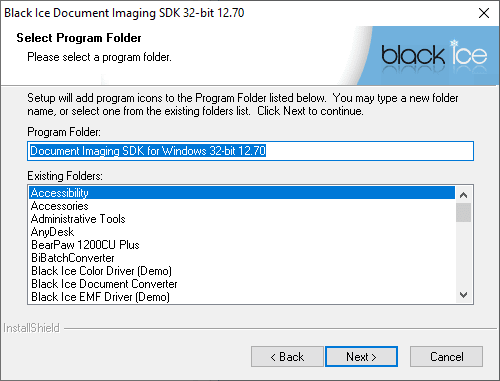Close the installer window

point(484,13)
